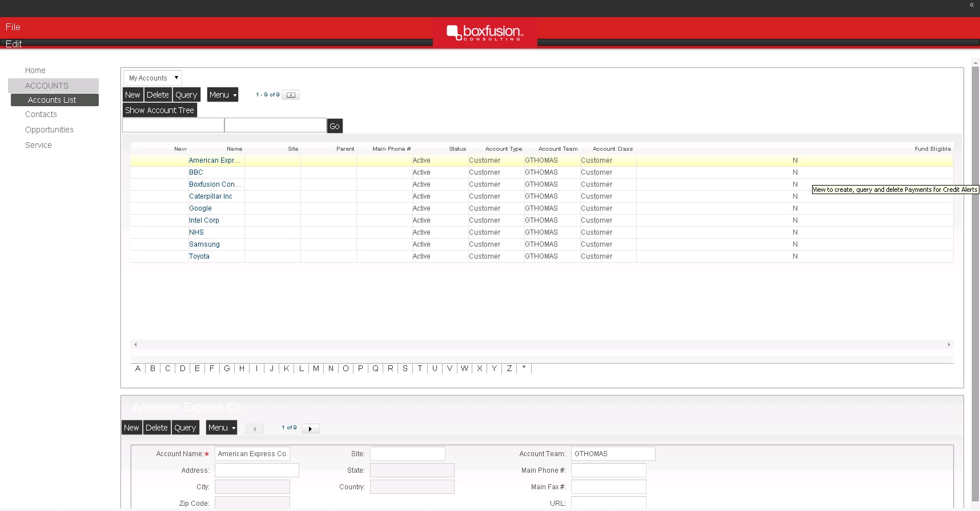980x511 pixels.
Task: Click New button in form toolbar
Action: [x=131, y=428]
